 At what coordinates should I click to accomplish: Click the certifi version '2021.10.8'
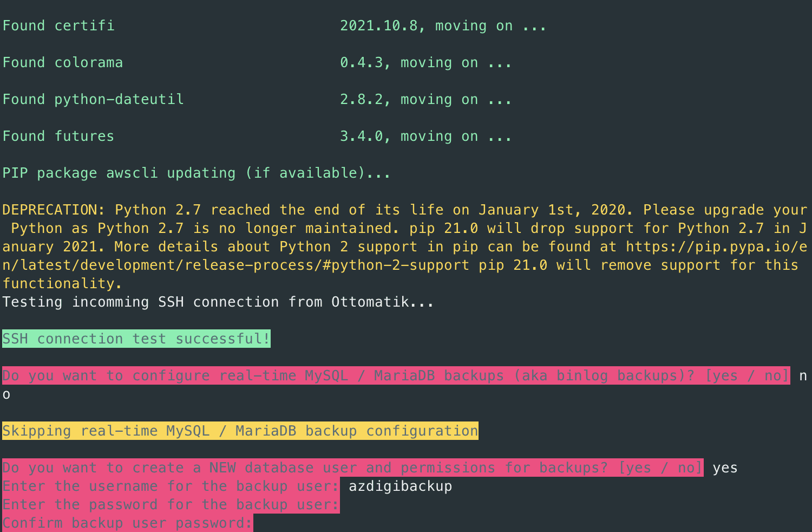coord(378,26)
